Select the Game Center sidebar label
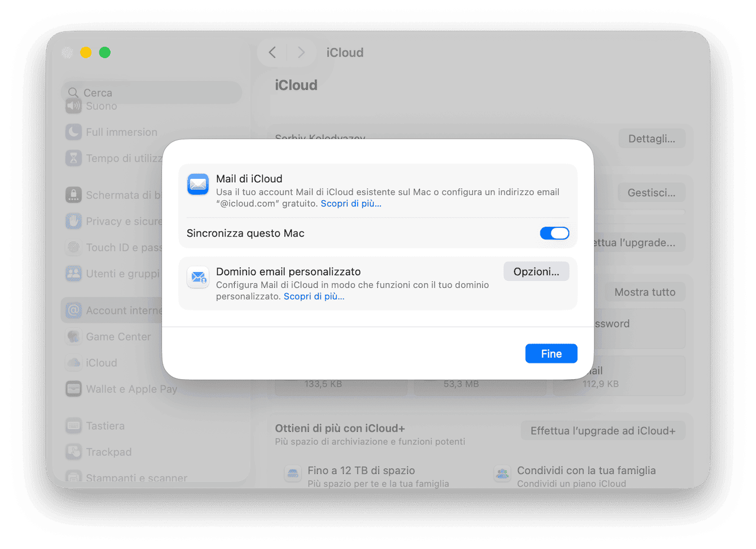Viewport: 756px width, 549px height. coord(118,337)
